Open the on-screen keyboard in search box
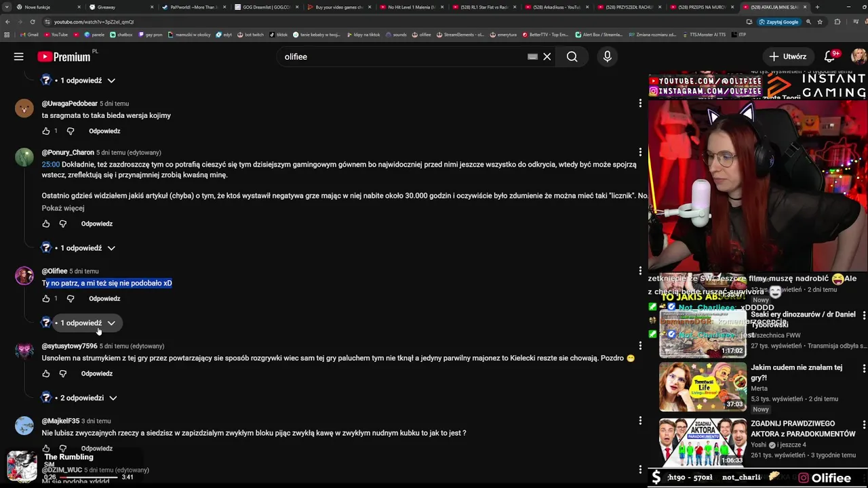Viewport: 868px width, 488px height. point(532,57)
